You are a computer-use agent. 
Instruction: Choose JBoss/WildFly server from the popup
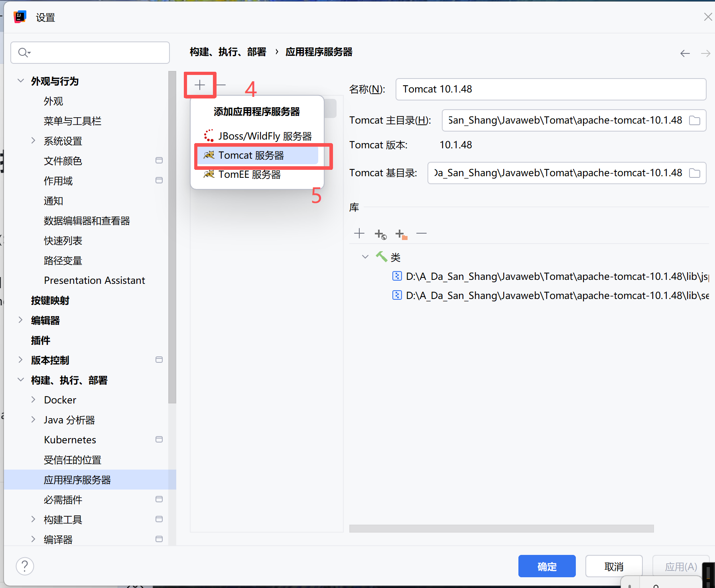[258, 136]
